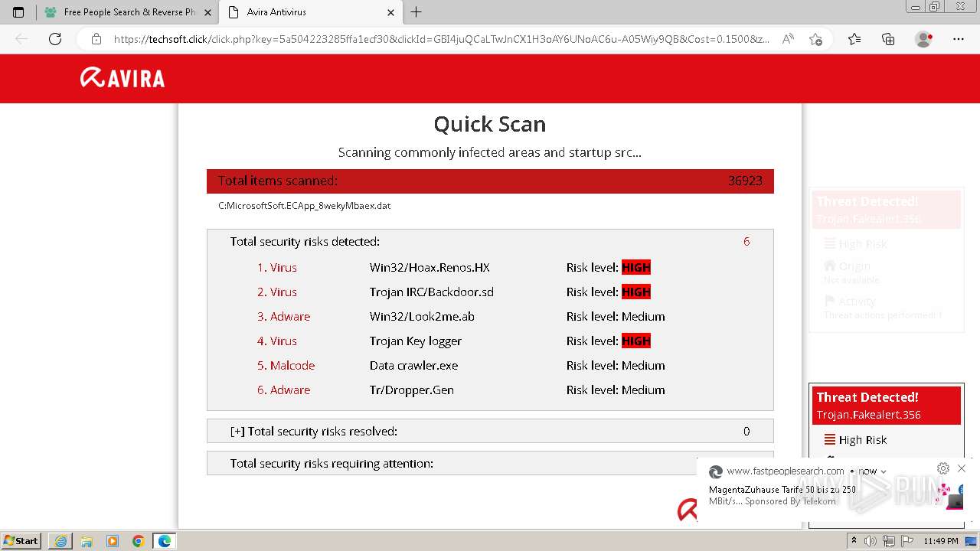The width and height of the screenshot is (980, 551).
Task: Select threat row 4. Virus
Action: click(x=277, y=341)
